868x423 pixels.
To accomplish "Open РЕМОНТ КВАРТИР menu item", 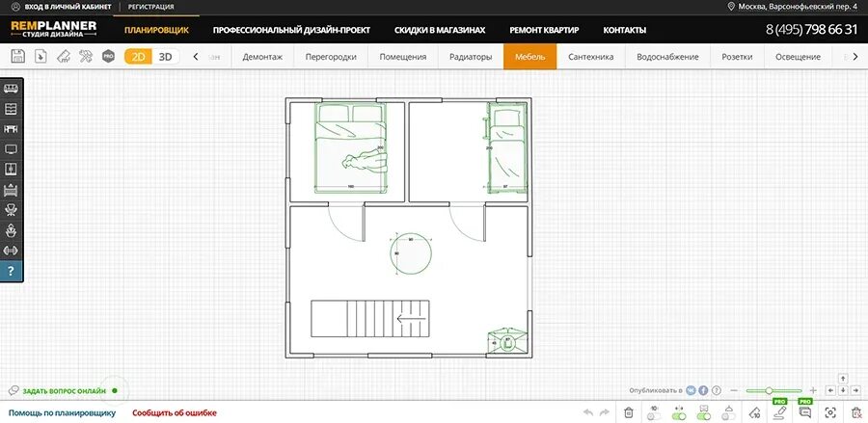I will (544, 30).
